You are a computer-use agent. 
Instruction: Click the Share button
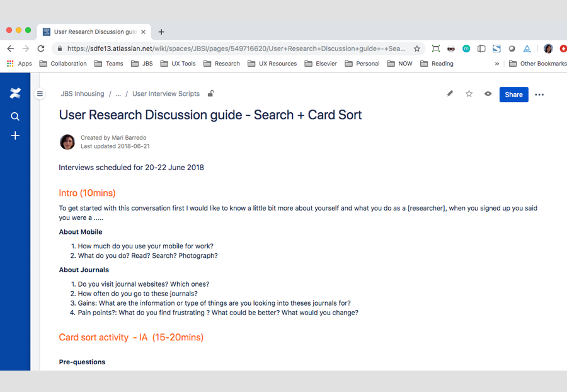pos(513,94)
